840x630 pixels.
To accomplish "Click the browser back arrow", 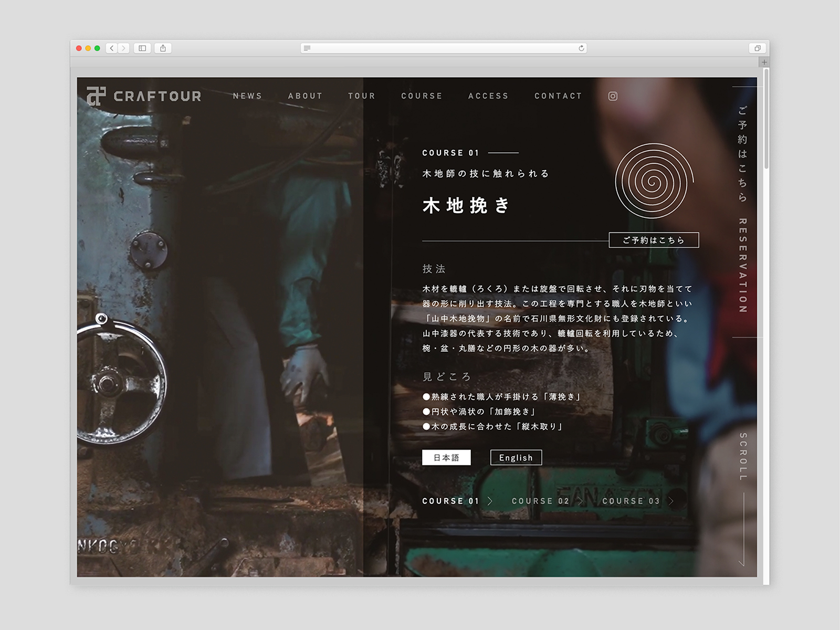I will coord(112,48).
